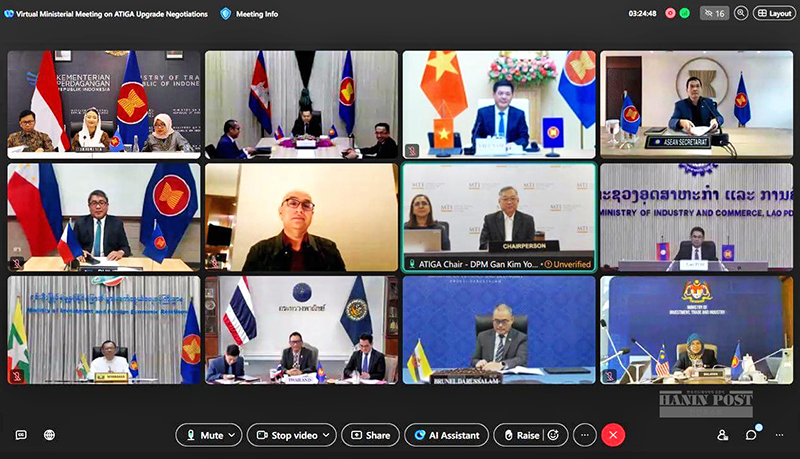Click the globe language icon

(x=49, y=435)
